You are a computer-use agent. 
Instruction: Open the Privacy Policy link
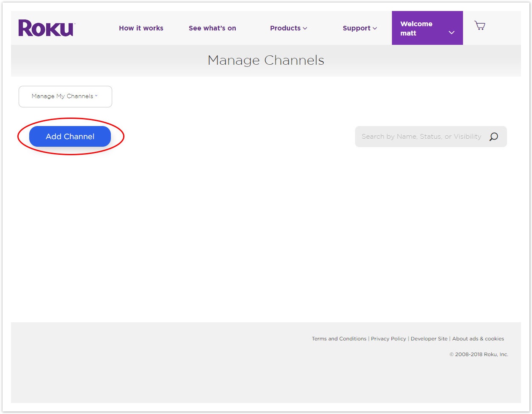389,339
